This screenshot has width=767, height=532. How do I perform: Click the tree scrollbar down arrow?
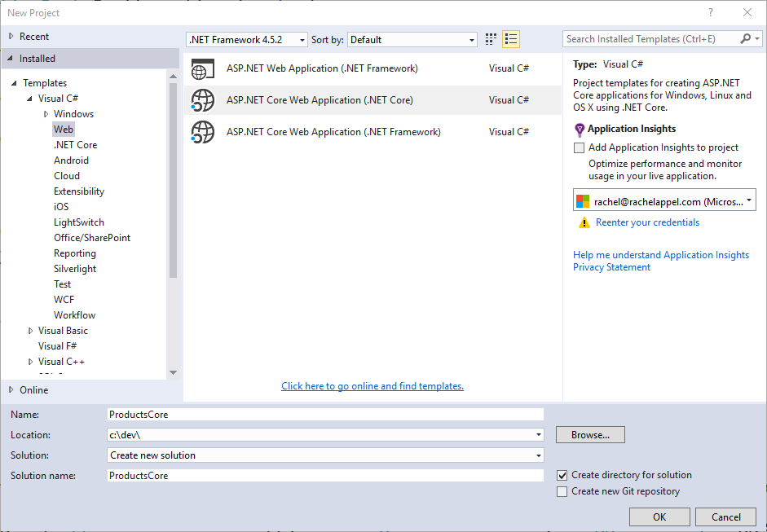tap(173, 372)
